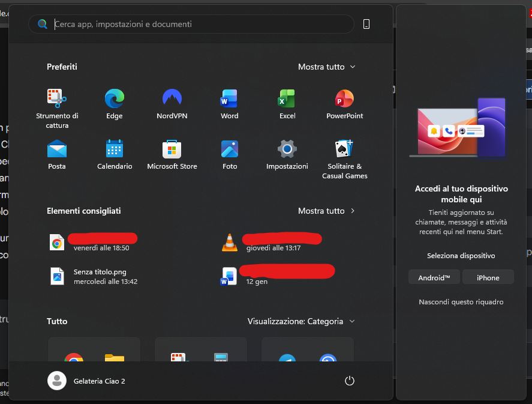
Task: Launch Edge browser from Preferiti
Action: tap(115, 104)
